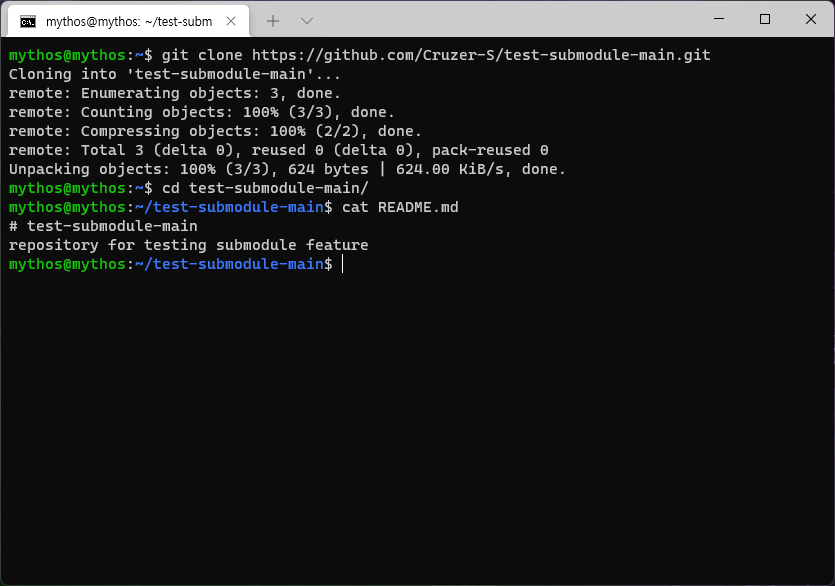
Task: Click the minimize icon in the title bar
Action: tap(717, 19)
